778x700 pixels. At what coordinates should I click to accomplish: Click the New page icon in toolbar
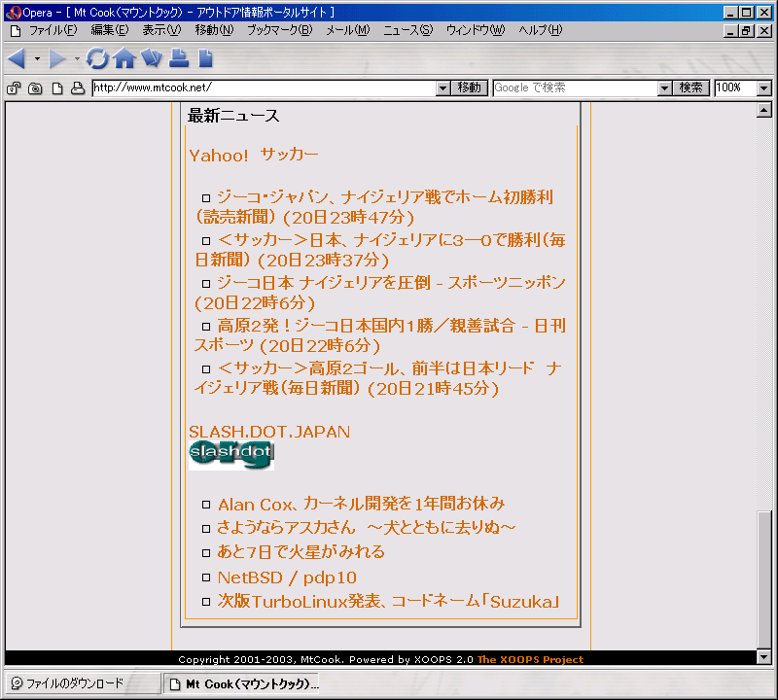tap(205, 58)
